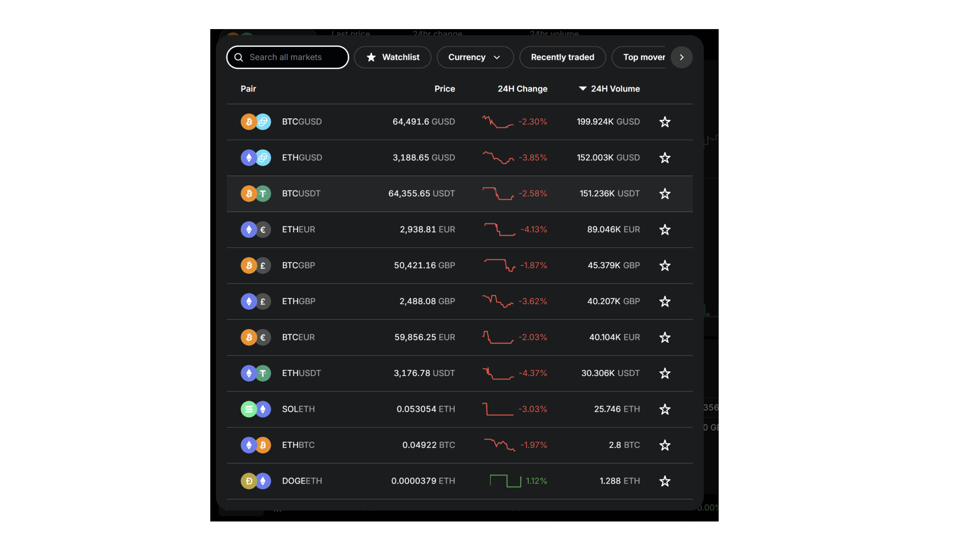Screen dimensions: 980x551
Task: Click the DOGEETH watchlist star icon
Action: tap(665, 481)
